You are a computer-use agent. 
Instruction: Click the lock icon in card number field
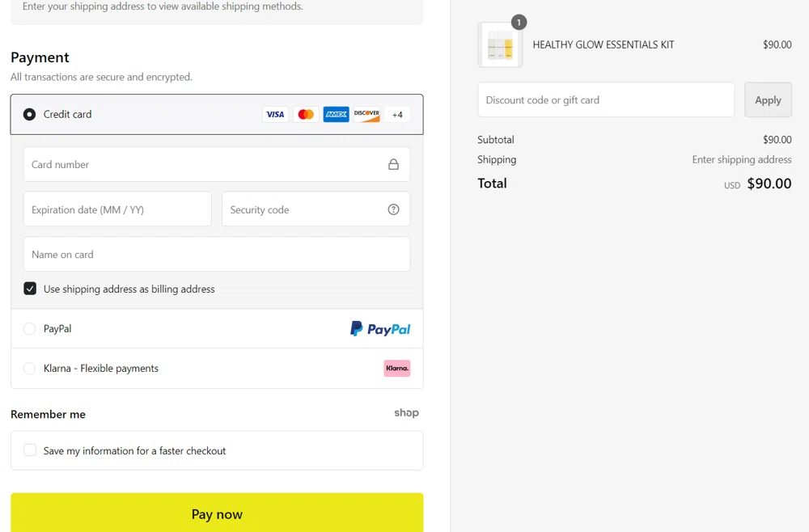click(x=394, y=164)
